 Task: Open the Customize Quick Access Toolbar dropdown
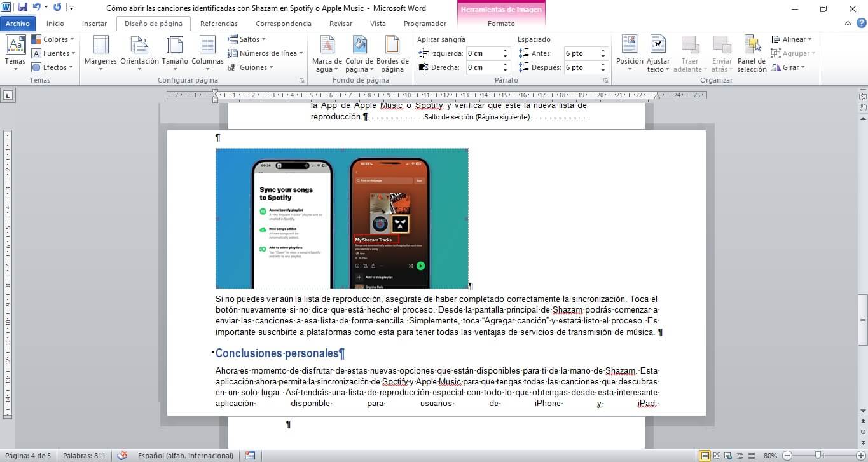click(71, 8)
